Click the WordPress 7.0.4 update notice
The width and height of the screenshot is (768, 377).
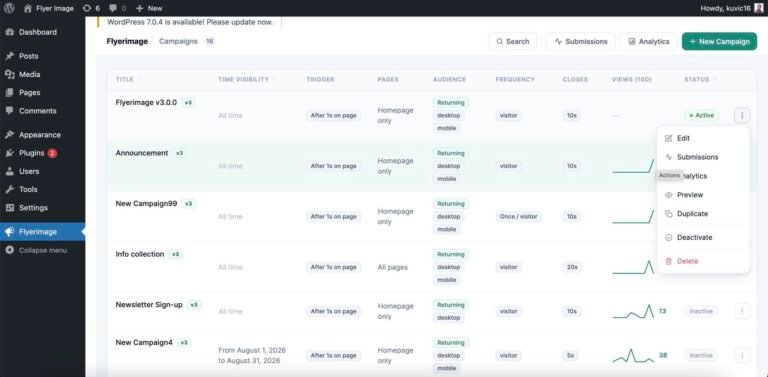pyautogui.click(x=190, y=22)
